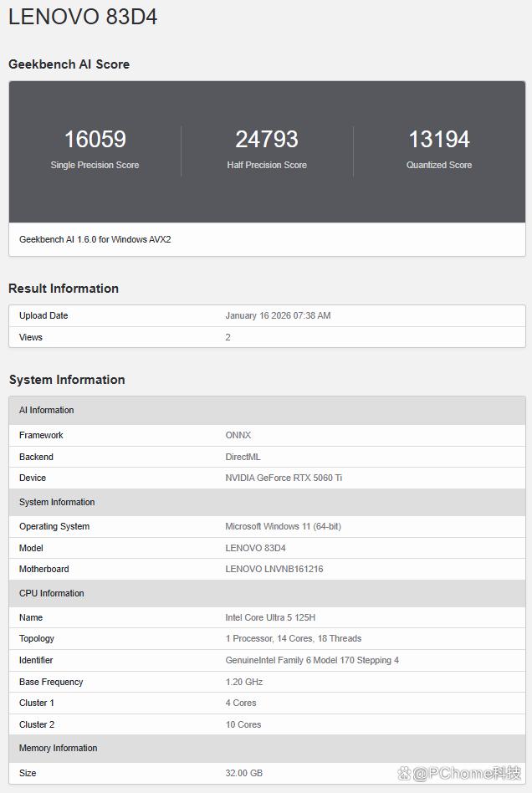Select the Microsoft Windows 11 operating system value
The height and width of the screenshot is (793, 532).
[x=283, y=526]
